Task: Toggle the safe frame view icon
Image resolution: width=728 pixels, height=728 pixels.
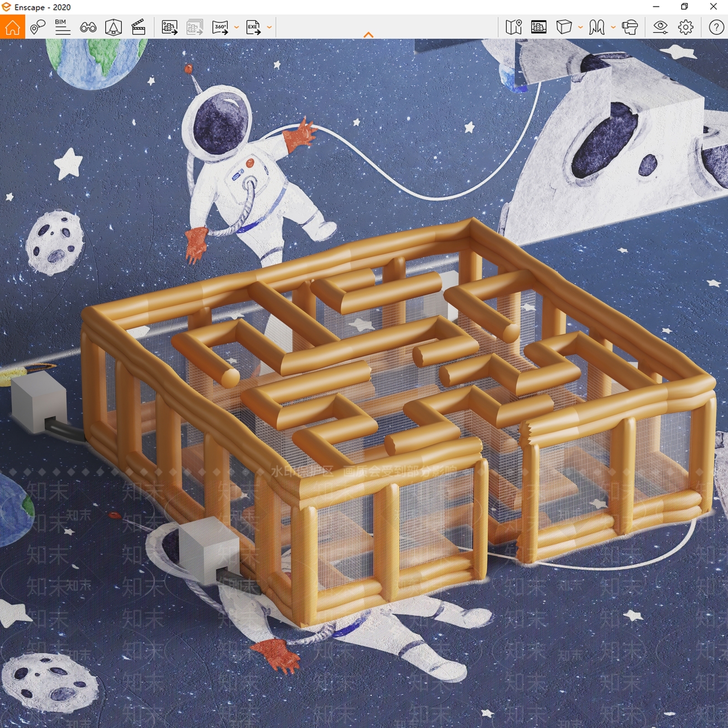Action: [539, 27]
